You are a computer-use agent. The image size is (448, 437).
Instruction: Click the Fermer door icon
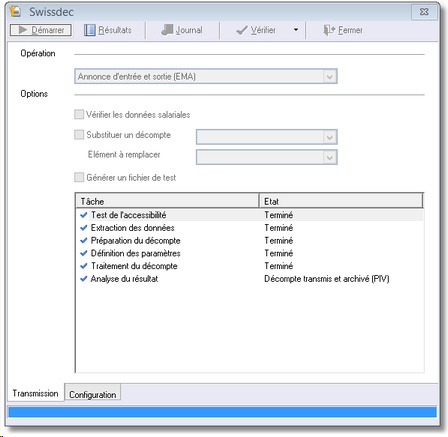tap(329, 30)
